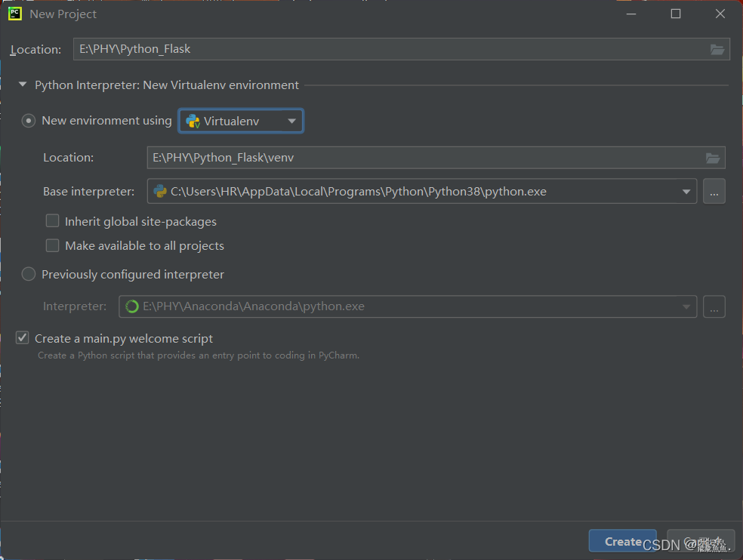Expand the Anaconda interpreter dropdown
This screenshot has width=743, height=560.
click(686, 306)
